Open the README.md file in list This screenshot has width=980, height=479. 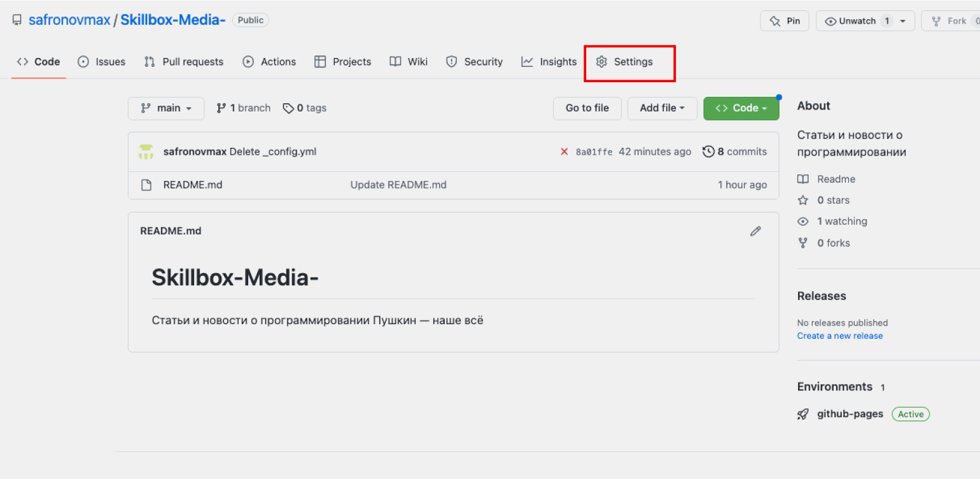[193, 185]
